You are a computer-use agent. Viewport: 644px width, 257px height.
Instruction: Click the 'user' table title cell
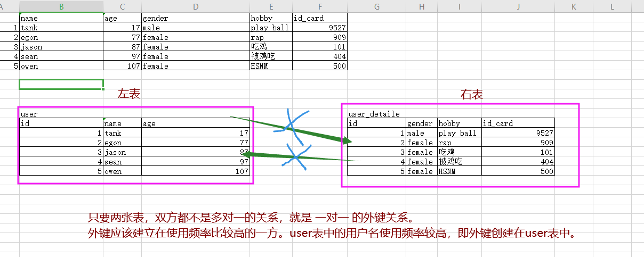pos(61,114)
